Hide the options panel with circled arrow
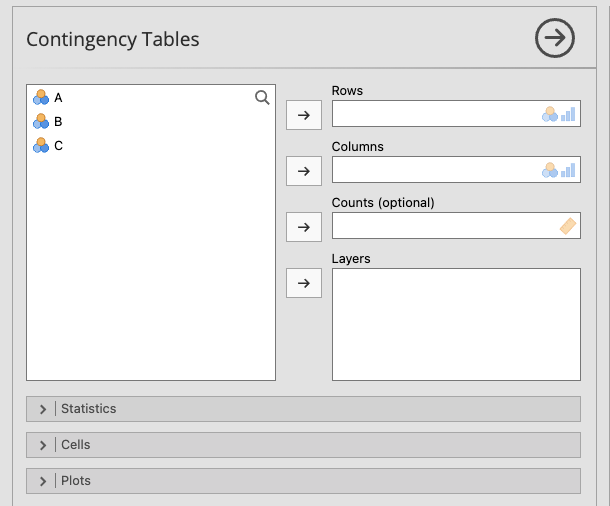Viewport: 610px width, 506px height. point(555,38)
